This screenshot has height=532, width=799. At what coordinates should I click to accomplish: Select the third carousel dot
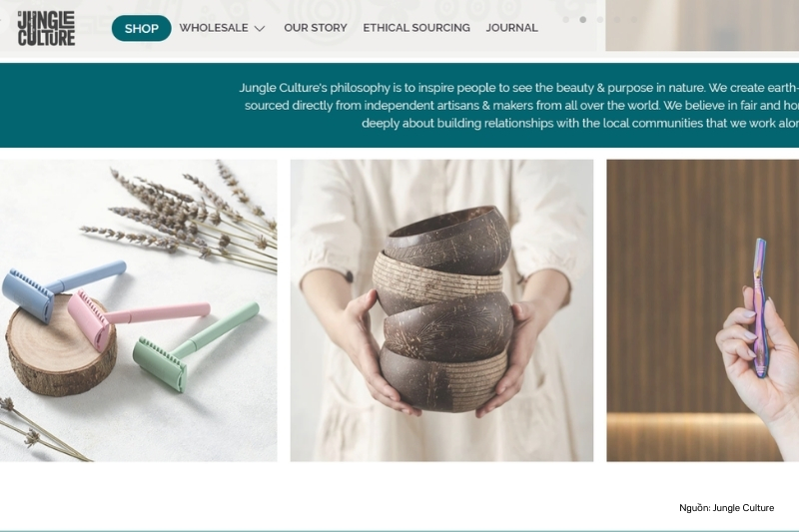600,19
